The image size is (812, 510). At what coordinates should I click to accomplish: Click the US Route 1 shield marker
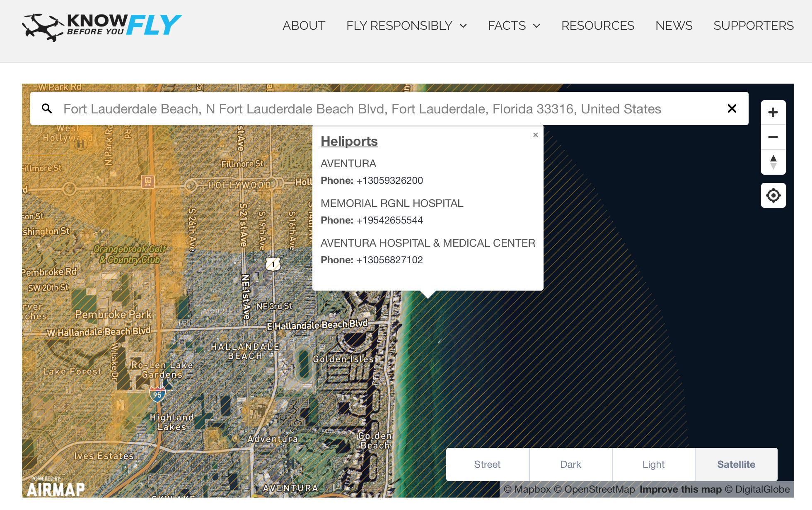[x=273, y=264]
